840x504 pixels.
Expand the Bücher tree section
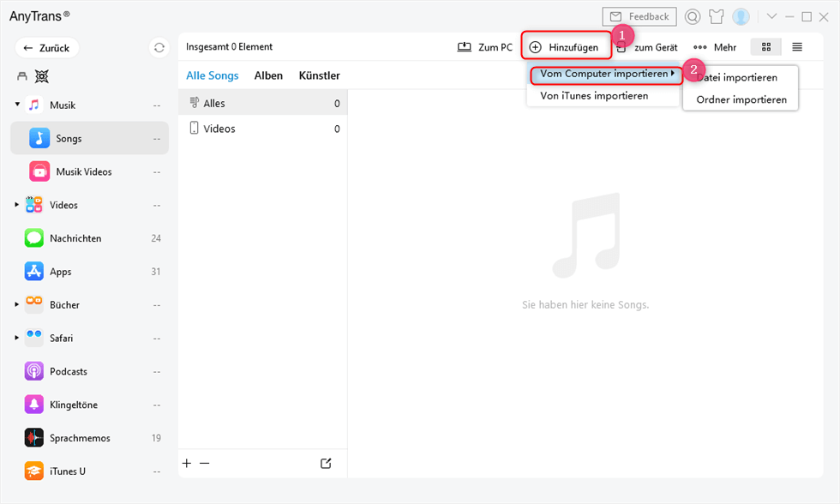point(16,304)
